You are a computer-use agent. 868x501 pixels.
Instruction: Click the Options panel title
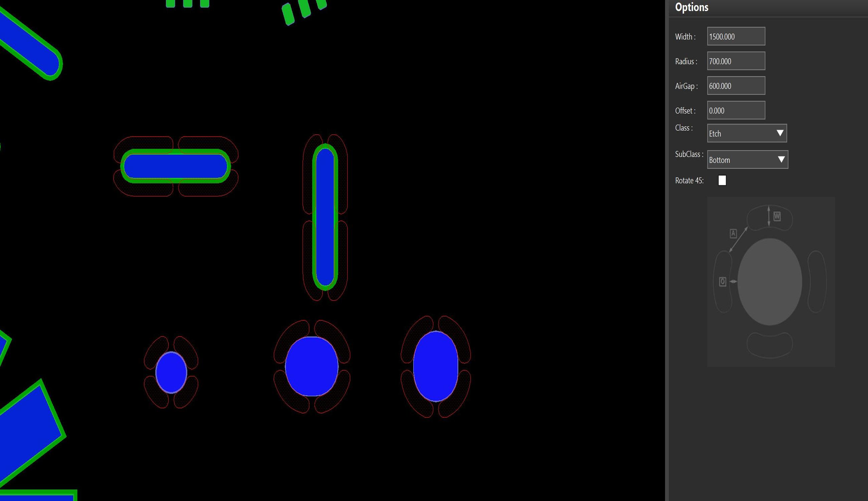point(692,7)
